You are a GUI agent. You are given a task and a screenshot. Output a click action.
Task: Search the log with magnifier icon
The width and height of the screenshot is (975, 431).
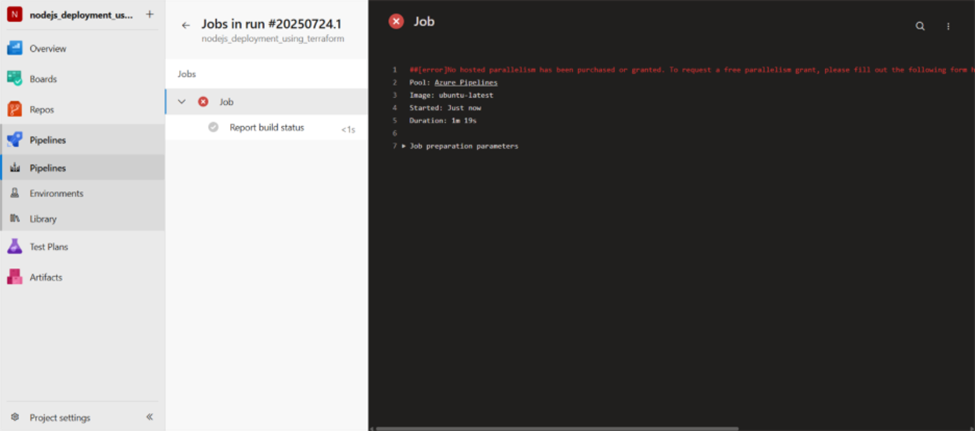tap(920, 26)
